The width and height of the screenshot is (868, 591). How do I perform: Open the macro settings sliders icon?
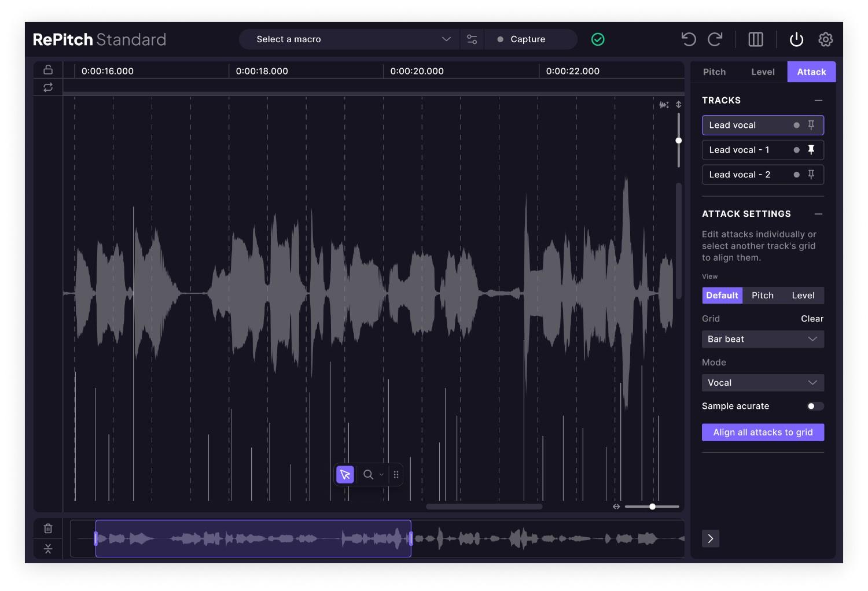click(x=472, y=39)
